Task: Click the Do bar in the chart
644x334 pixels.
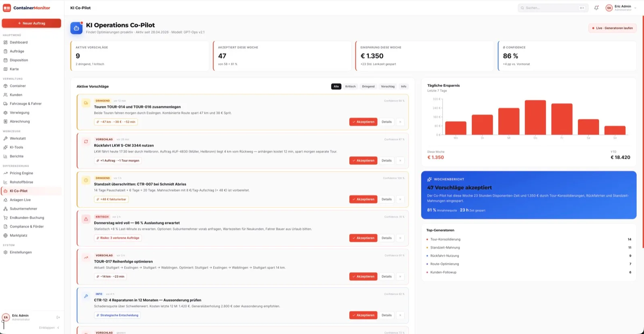Action: (535, 117)
